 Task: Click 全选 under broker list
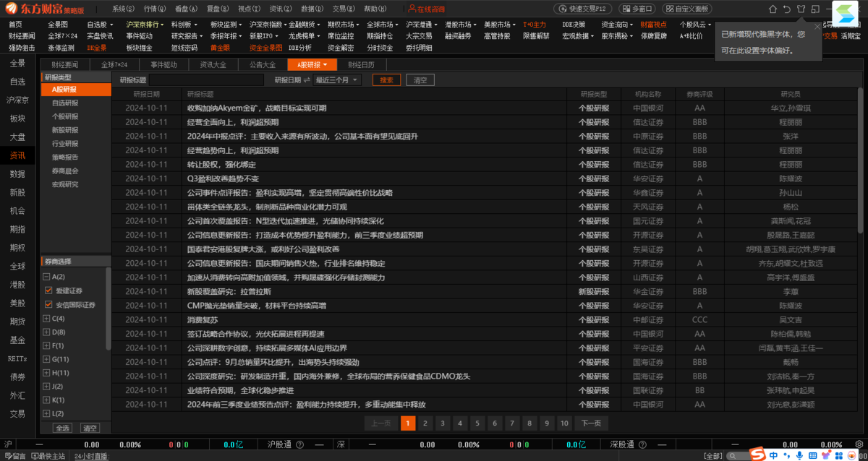(x=63, y=428)
